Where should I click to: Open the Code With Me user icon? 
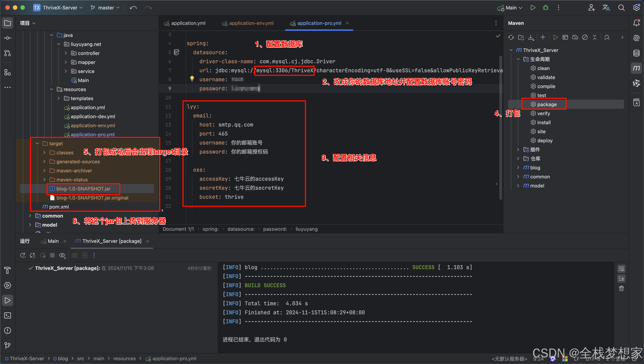591,8
